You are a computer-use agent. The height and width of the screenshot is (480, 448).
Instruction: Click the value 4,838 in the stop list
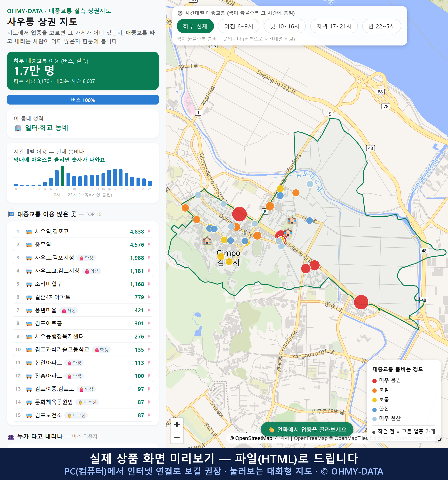pos(137,232)
